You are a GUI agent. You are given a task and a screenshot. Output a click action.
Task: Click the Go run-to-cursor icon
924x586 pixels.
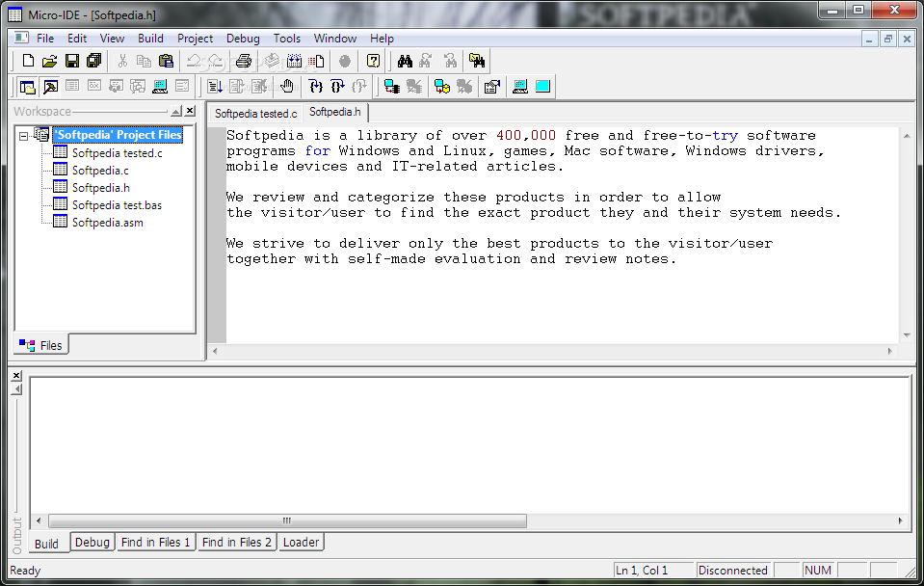tap(215, 87)
